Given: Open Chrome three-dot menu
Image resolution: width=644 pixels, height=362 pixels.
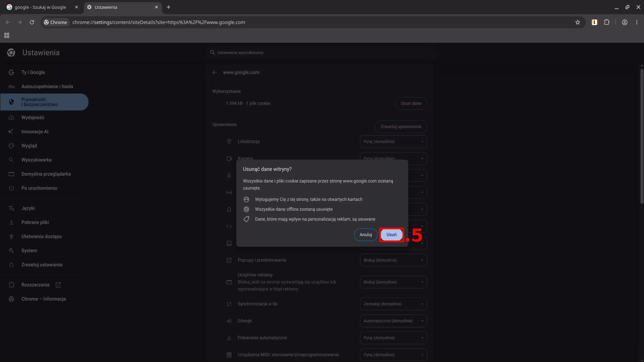Looking at the screenshot, I should [x=637, y=22].
